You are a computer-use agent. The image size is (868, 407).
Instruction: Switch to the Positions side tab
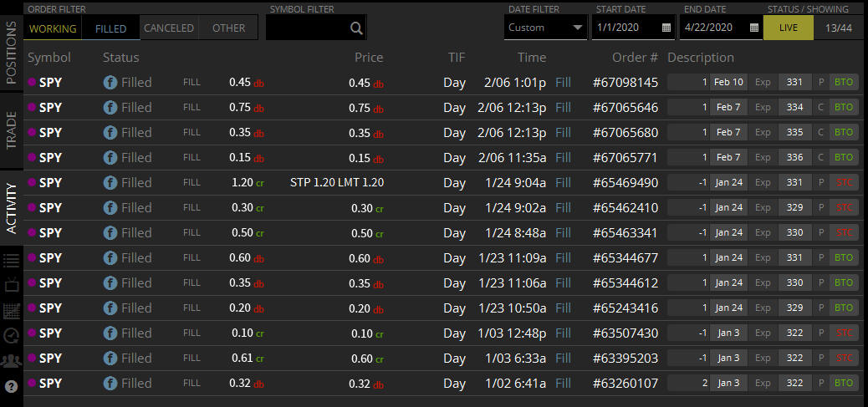click(12, 52)
